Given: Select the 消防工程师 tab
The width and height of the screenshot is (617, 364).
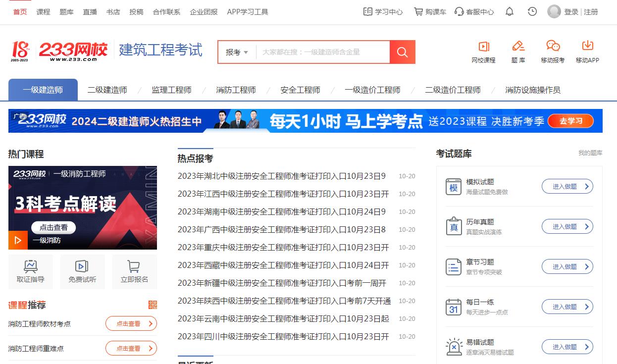Looking at the screenshot, I should click(236, 90).
